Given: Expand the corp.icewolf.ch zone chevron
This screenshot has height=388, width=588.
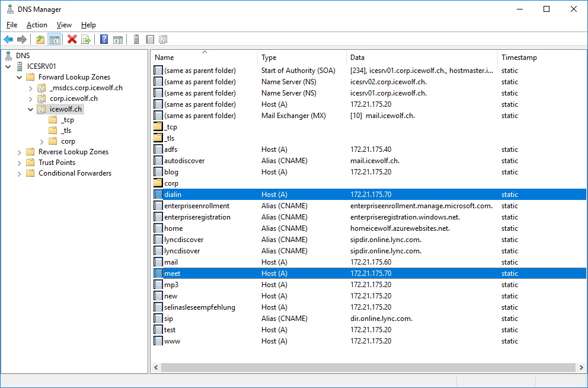Looking at the screenshot, I should [31, 98].
